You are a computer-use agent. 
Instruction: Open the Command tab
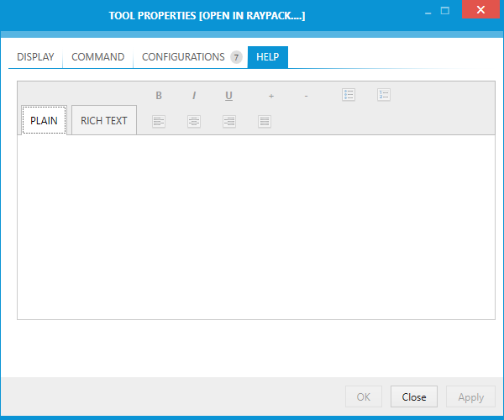(97, 57)
